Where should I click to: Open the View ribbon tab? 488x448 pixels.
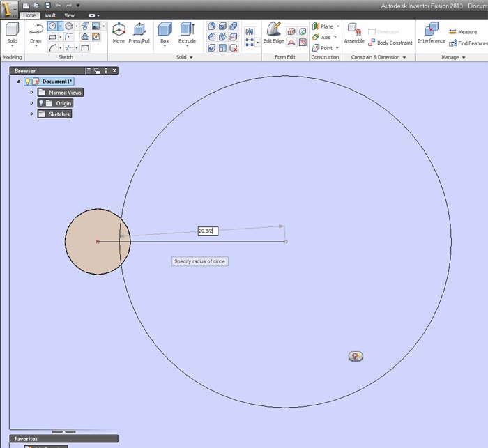[70, 15]
